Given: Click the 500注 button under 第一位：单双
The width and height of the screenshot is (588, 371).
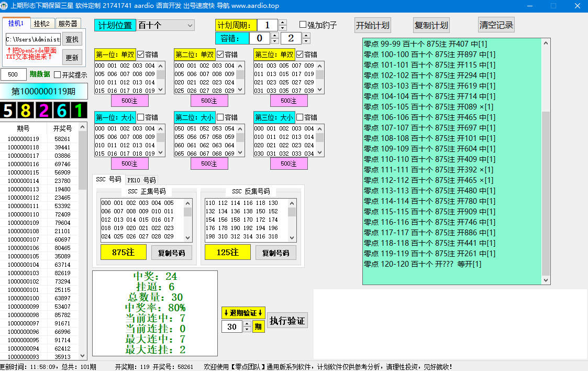Looking at the screenshot, I should pyautogui.click(x=130, y=101).
